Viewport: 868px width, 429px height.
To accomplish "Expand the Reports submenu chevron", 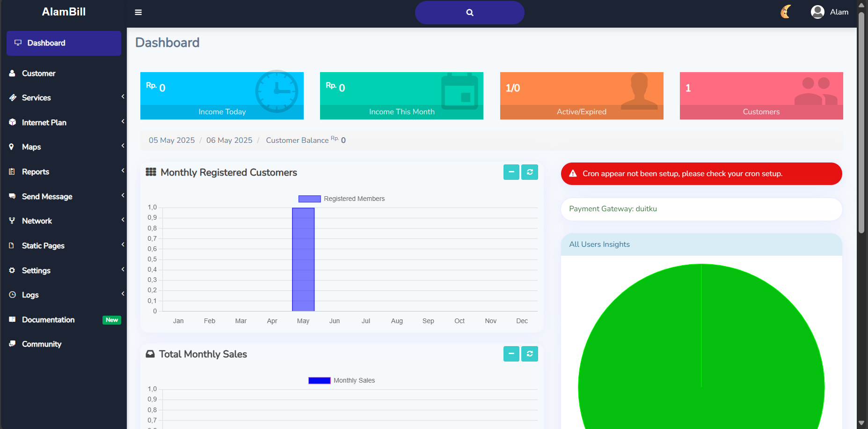I will click(x=123, y=170).
